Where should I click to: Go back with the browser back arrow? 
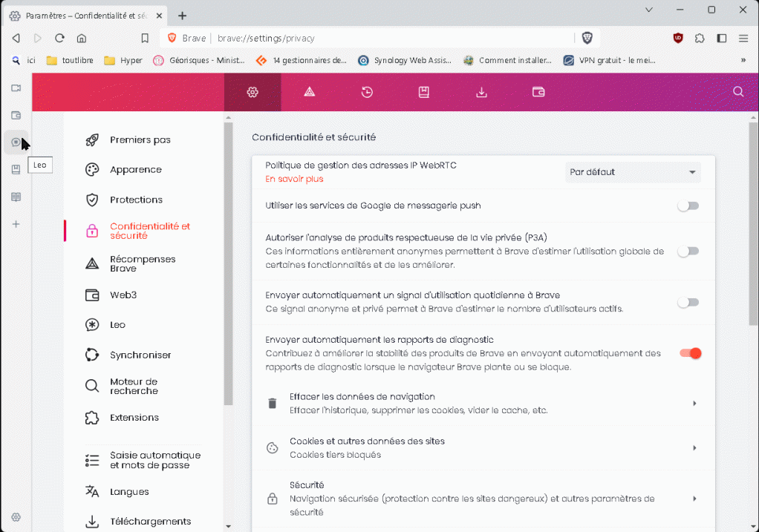(16, 38)
